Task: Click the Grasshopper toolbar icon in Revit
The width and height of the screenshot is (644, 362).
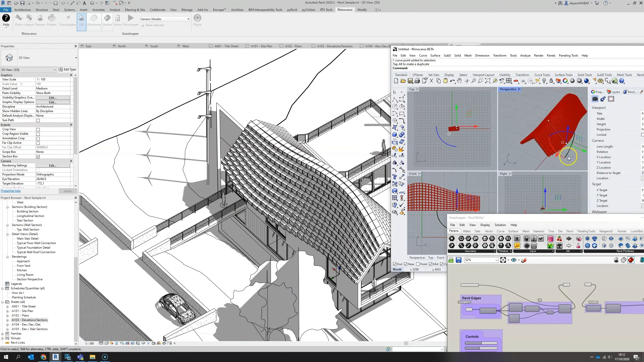Action: pos(67,20)
